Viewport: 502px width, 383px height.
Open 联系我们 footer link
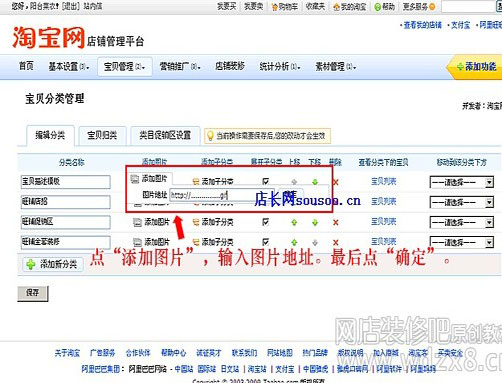pos(244,353)
